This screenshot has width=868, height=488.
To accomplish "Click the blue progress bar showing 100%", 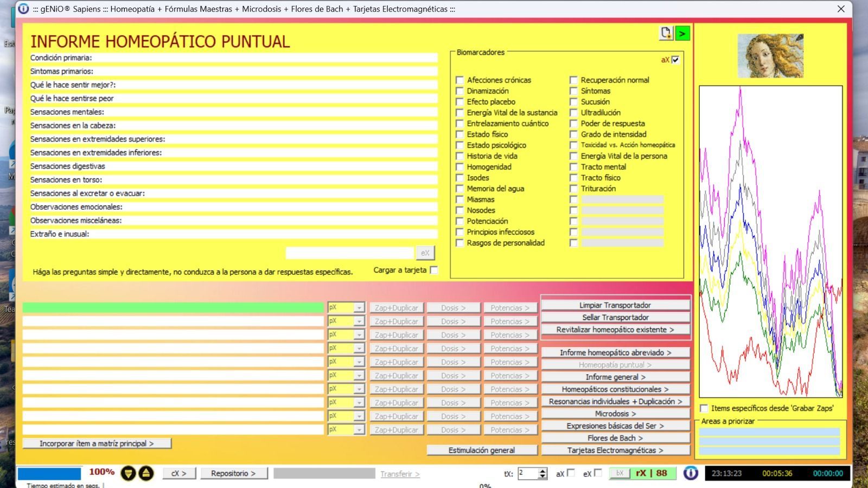I will point(49,474).
